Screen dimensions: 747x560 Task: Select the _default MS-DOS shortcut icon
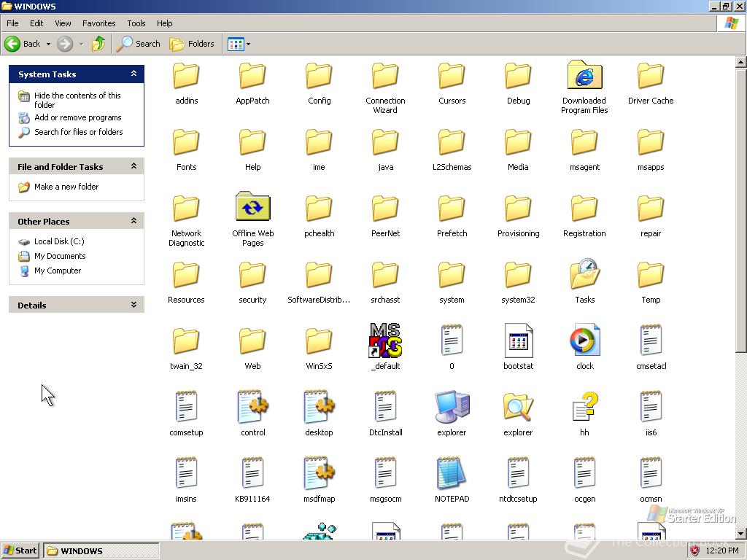coord(385,340)
